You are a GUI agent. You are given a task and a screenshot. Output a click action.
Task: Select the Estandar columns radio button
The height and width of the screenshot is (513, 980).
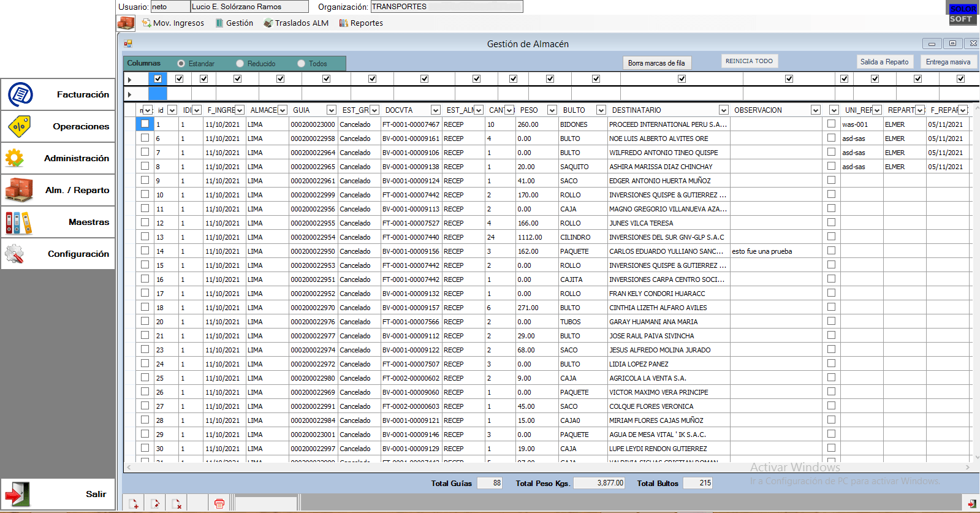pyautogui.click(x=181, y=64)
